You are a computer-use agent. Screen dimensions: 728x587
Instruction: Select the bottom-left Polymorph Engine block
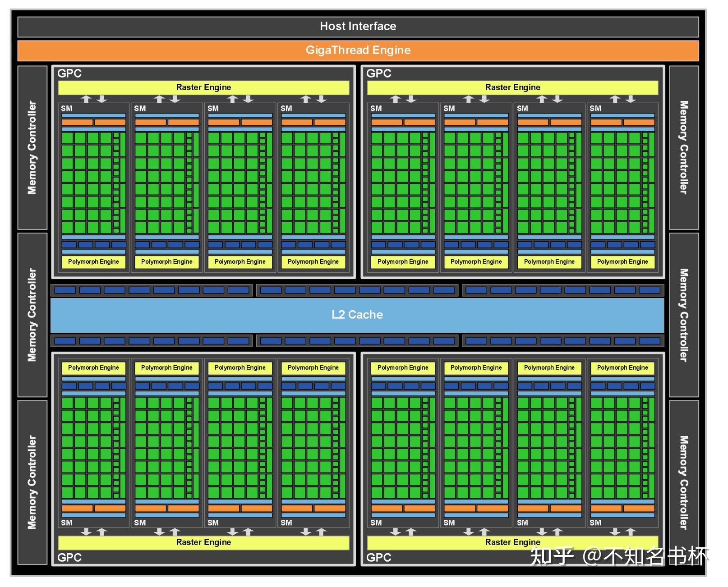point(93,367)
